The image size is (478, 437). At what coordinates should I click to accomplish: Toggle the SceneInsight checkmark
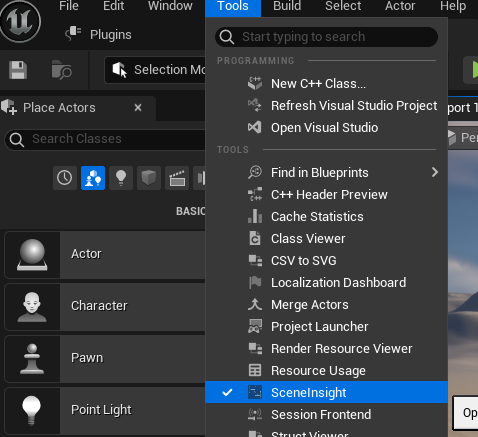pos(227,392)
